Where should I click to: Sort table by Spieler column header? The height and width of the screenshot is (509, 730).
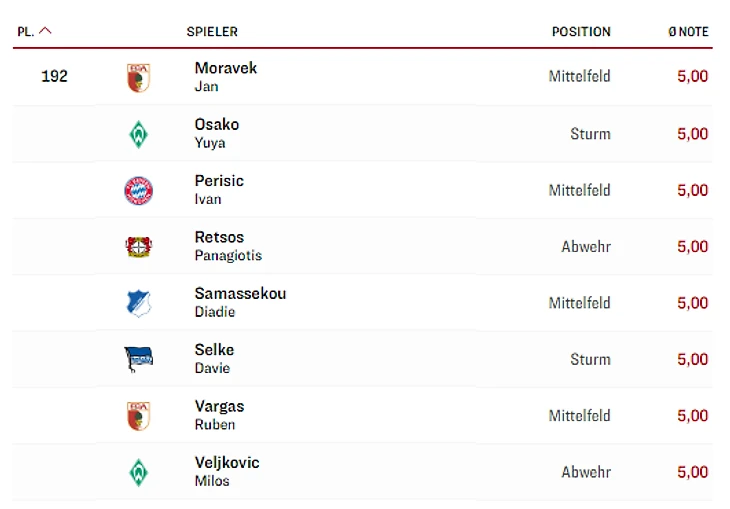click(212, 32)
